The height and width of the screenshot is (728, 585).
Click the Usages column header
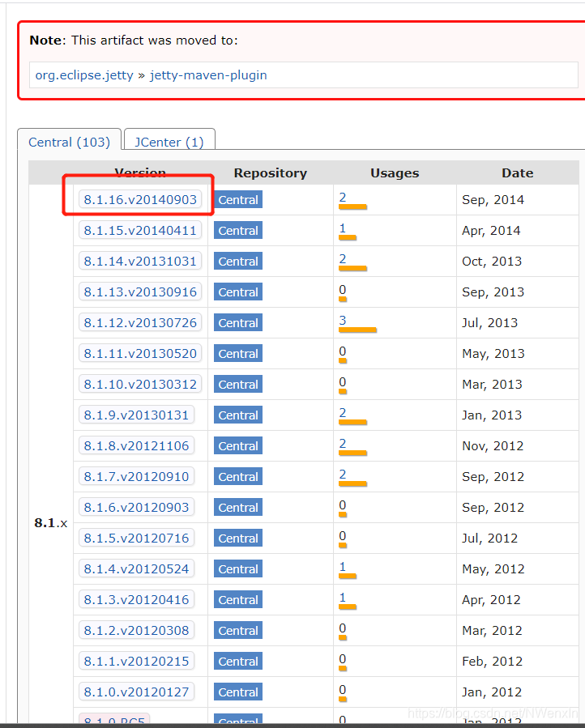click(x=395, y=172)
